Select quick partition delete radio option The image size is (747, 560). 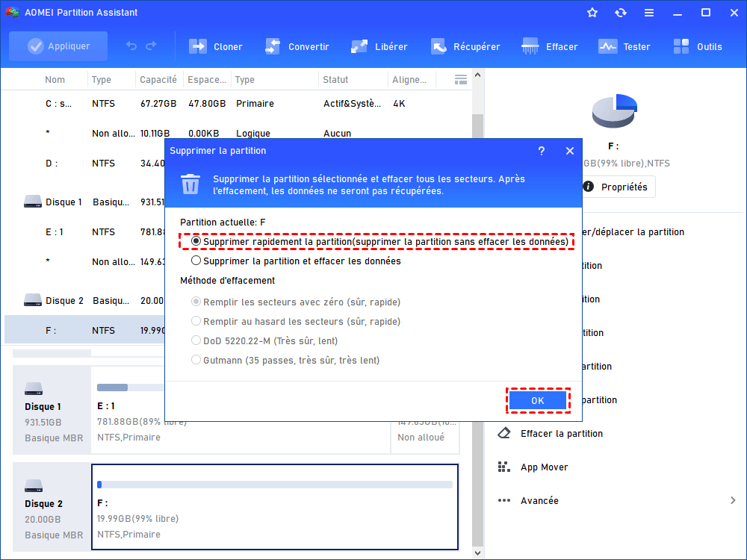tap(196, 241)
